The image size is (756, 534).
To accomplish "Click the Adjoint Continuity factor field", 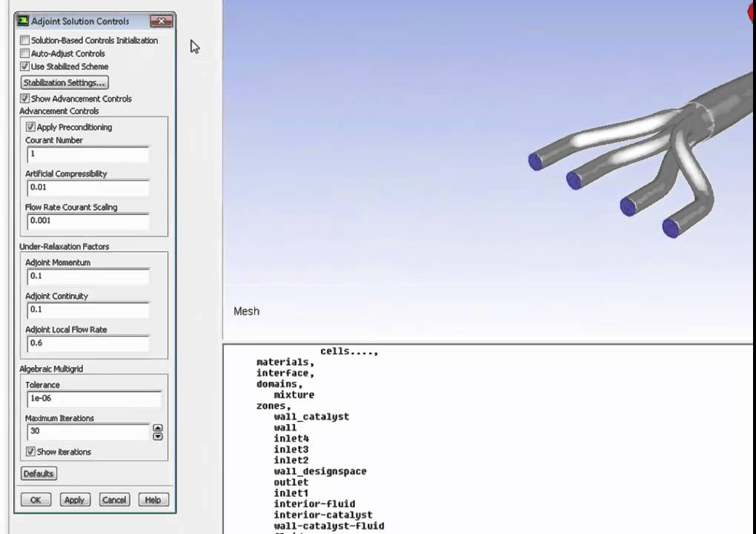I will (87, 310).
